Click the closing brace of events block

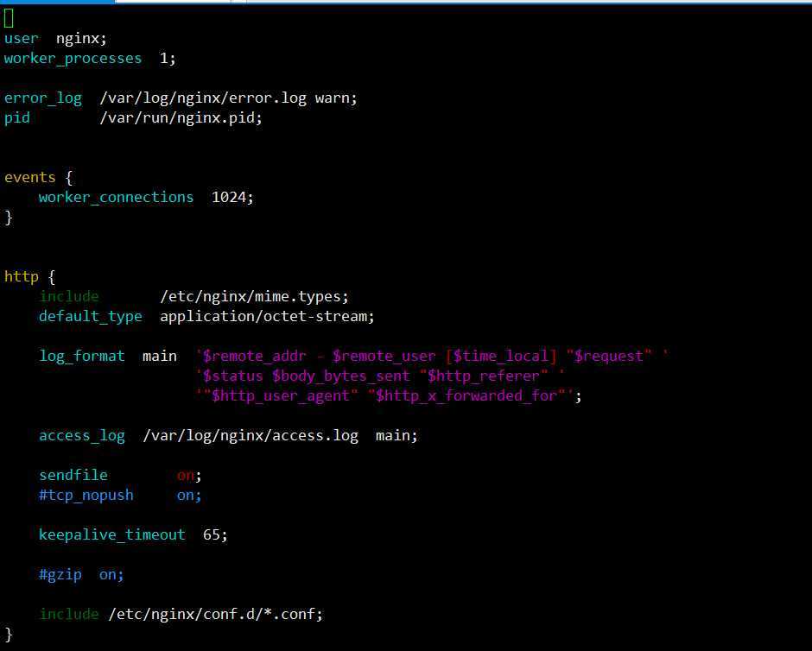point(9,218)
